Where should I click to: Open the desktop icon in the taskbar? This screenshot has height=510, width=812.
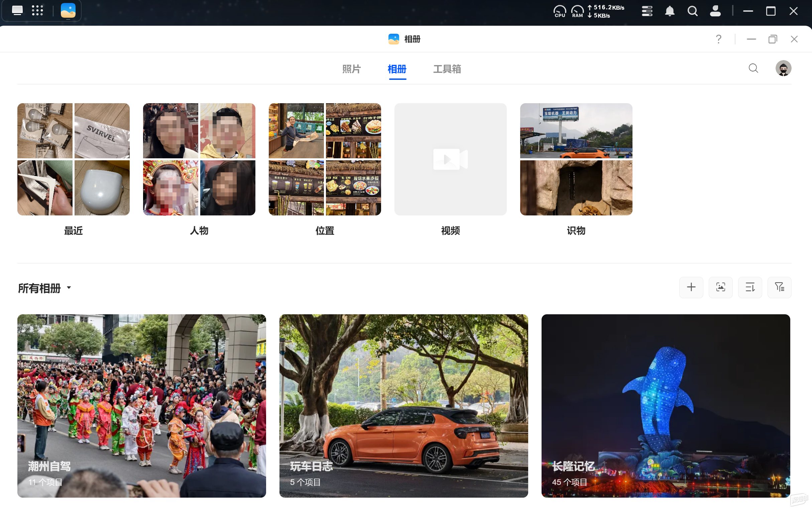[17, 11]
